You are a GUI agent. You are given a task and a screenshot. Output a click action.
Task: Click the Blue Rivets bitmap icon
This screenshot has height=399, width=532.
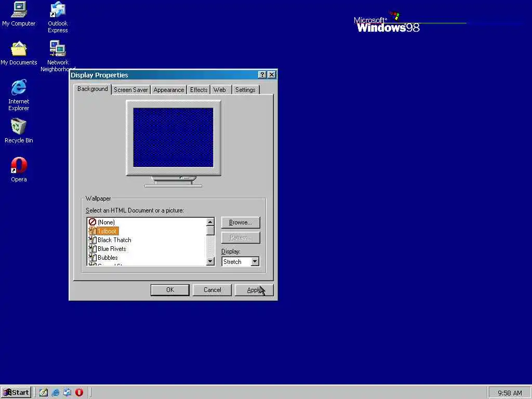pos(92,249)
